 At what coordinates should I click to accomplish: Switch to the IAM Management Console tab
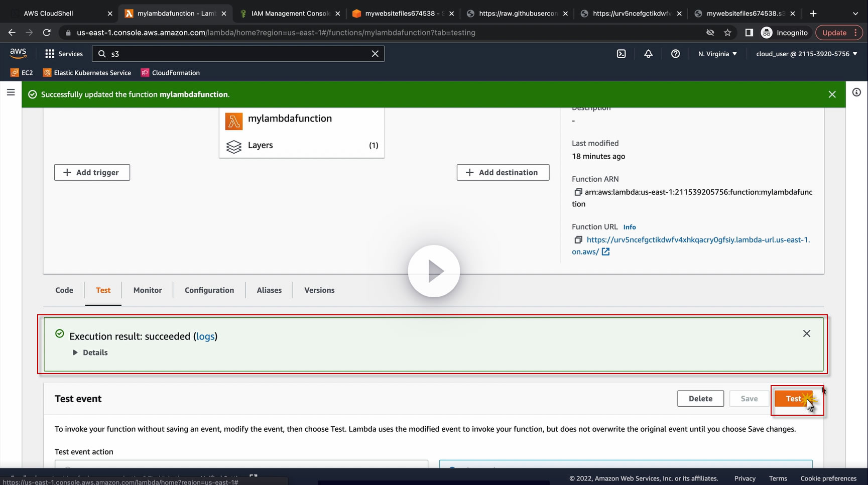(x=290, y=14)
